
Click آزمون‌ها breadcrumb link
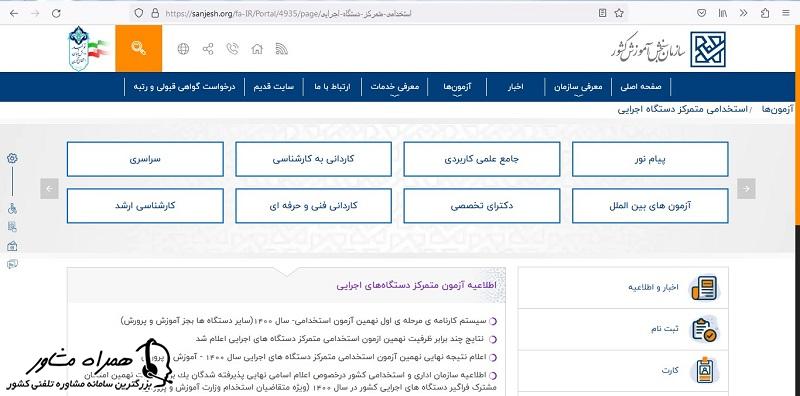point(778,109)
